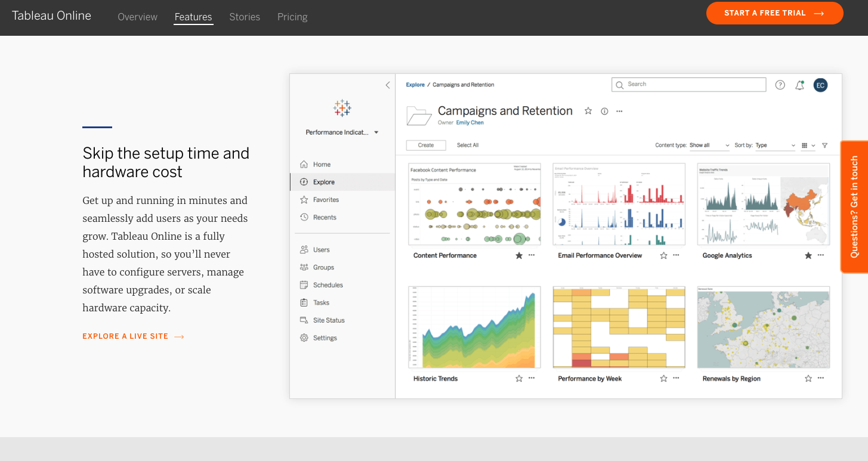This screenshot has width=868, height=461.
Task: Select the Features nav tab
Action: point(193,17)
